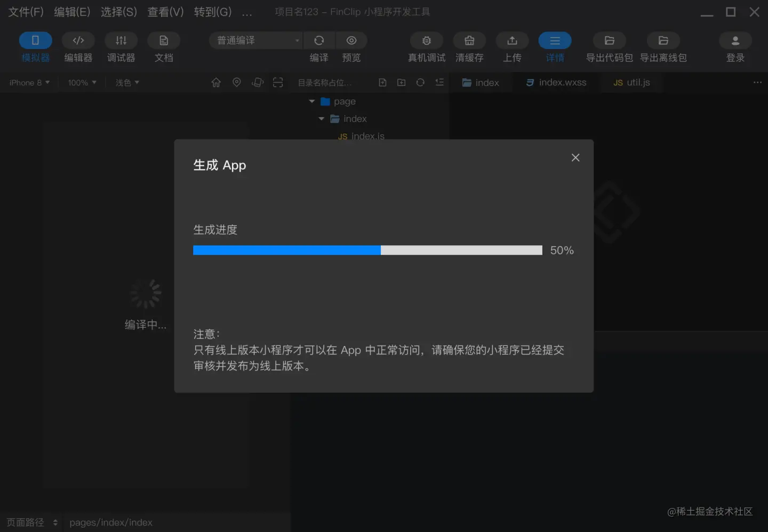Screen dimensions: 768x532
Task: Click the 目录名称占位 explorer title
Action: [x=324, y=83]
